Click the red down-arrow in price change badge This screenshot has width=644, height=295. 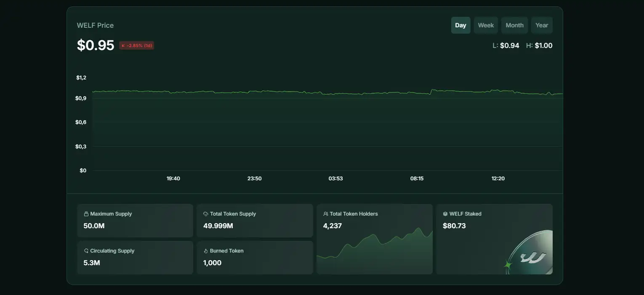(123, 45)
